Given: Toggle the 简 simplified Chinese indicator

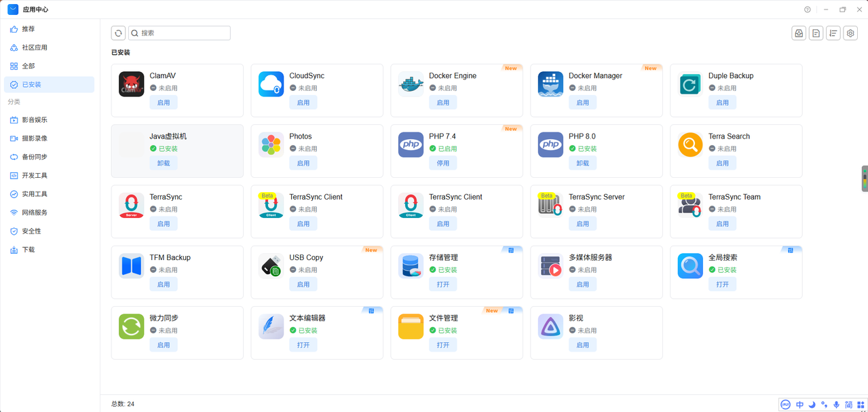Looking at the screenshot, I should tap(848, 405).
